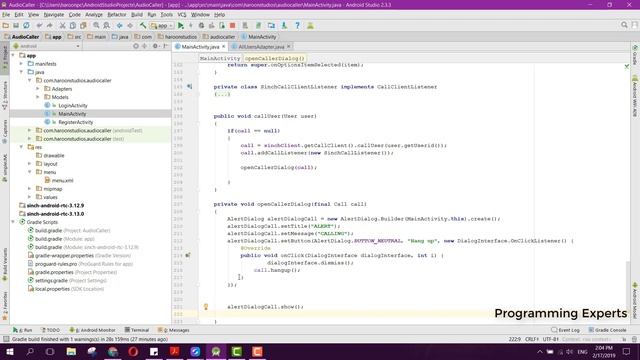This screenshot has width=640, height=360.
Task: Click the Back navigation arrow
Action: [120, 25]
